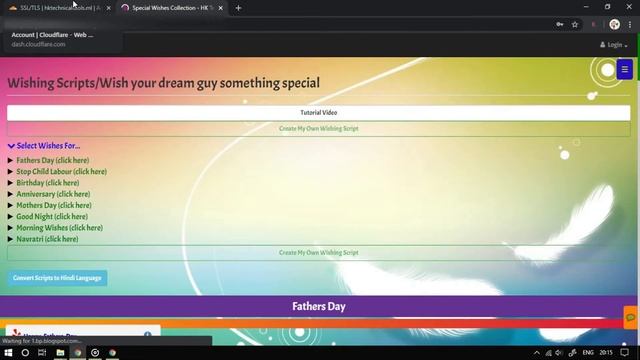The width and height of the screenshot is (640, 360).
Task: Click the active Chrome taskbar icon
Action: (78, 353)
